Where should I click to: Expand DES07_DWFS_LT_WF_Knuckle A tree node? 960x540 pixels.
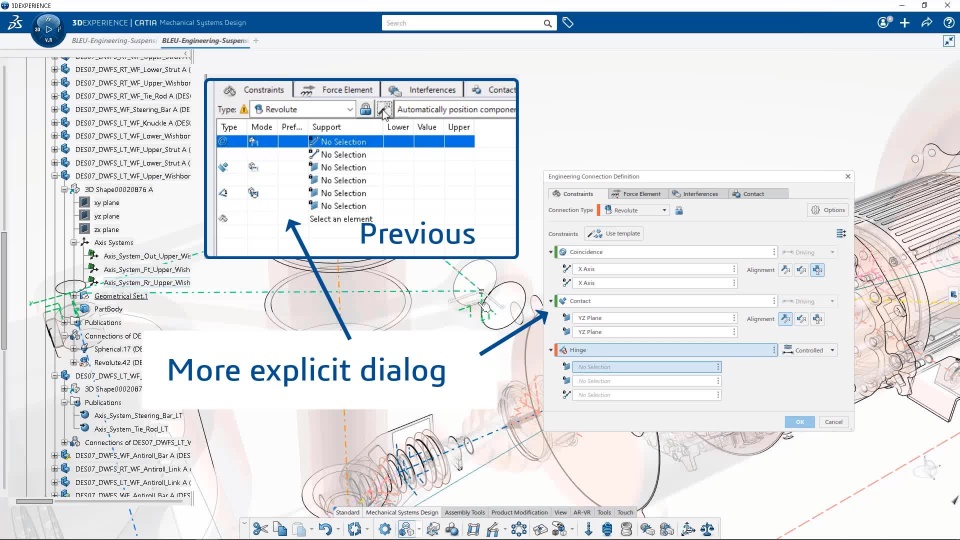click(54, 122)
